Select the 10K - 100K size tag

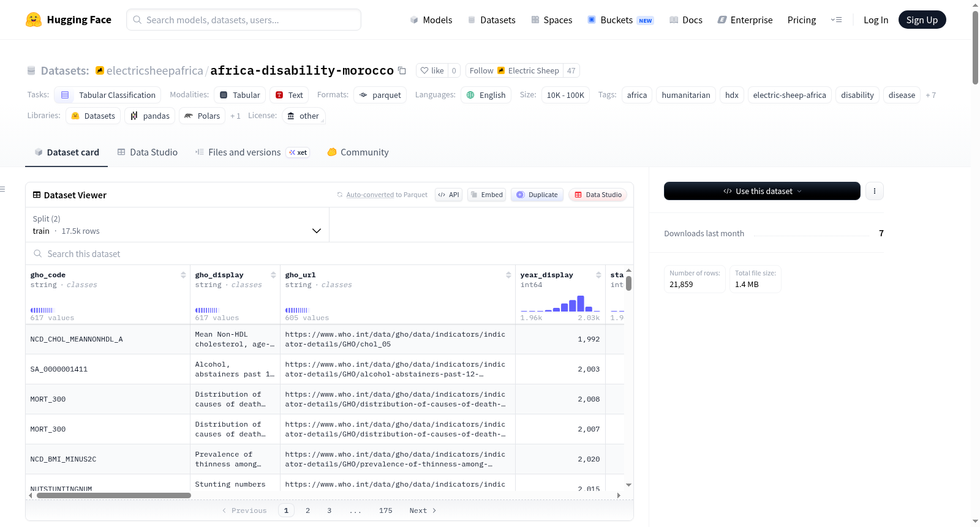[565, 95]
